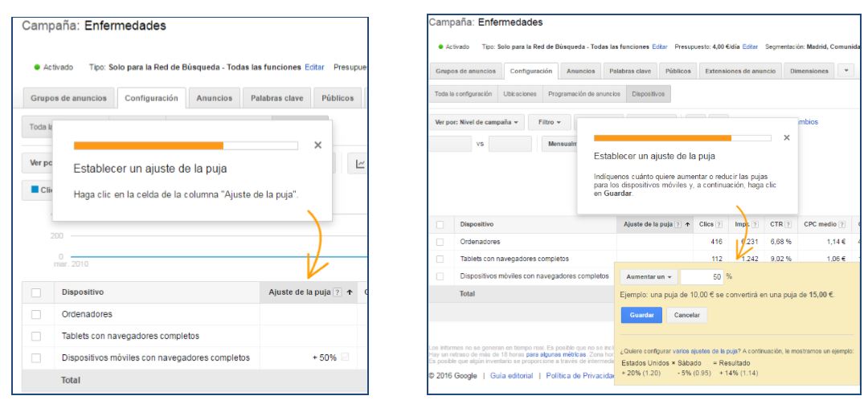
Task: Open Palabras clave tab in left screenshot
Action: point(276,98)
